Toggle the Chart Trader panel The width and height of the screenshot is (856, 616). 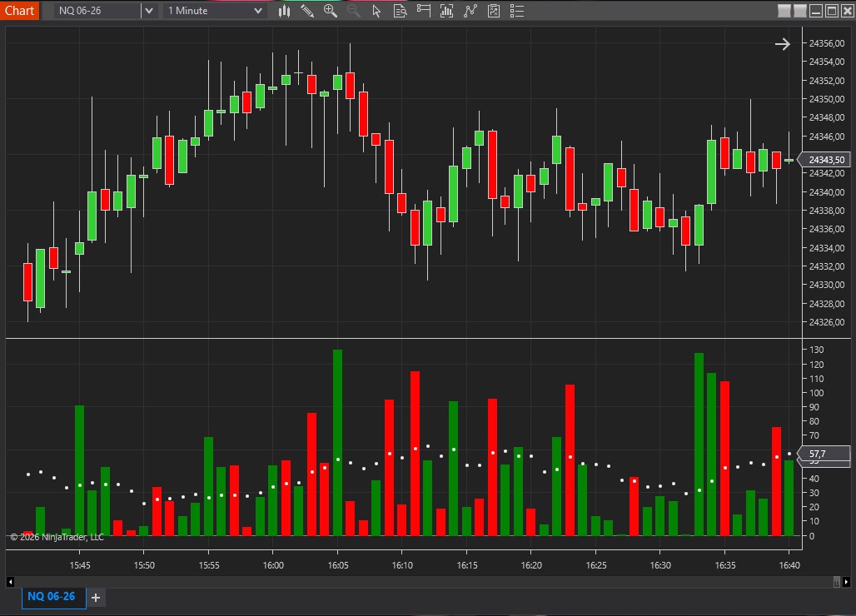tap(424, 11)
